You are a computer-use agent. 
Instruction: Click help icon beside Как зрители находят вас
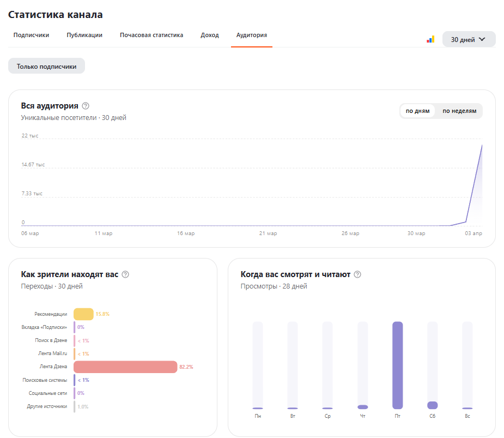click(x=125, y=274)
